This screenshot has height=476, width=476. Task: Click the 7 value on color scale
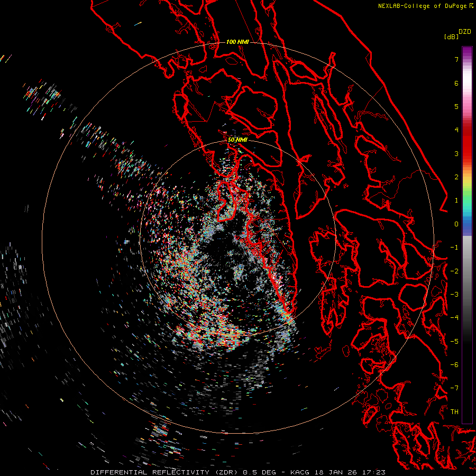point(456,59)
